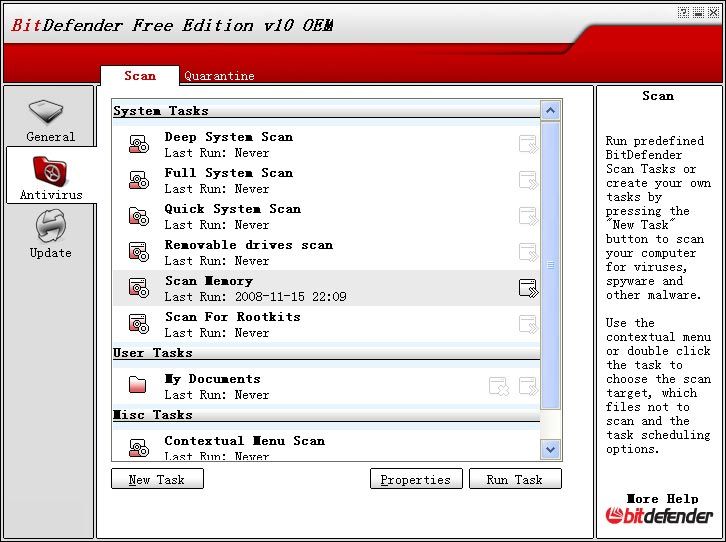The height and width of the screenshot is (542, 726).
Task: Click the Scan For Rootkits task icon
Action: pos(138,324)
